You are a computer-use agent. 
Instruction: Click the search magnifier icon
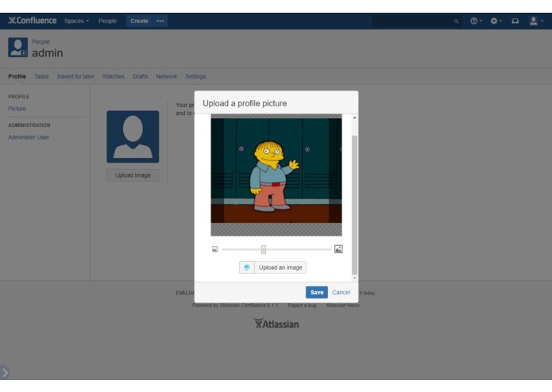click(x=456, y=21)
